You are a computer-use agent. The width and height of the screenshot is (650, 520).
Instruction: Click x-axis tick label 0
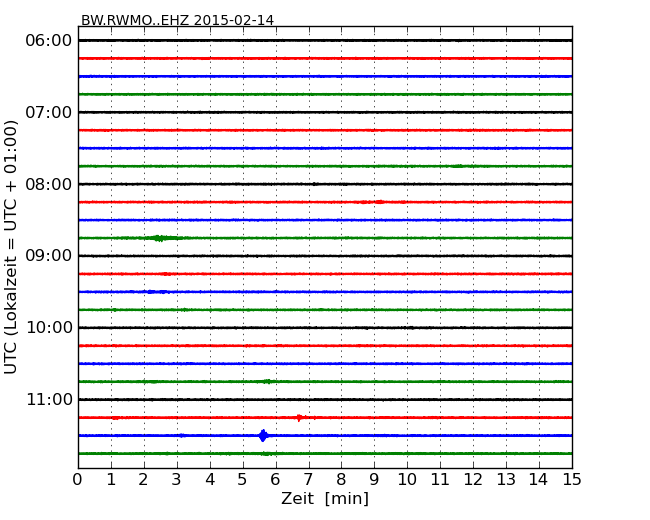coord(77,480)
